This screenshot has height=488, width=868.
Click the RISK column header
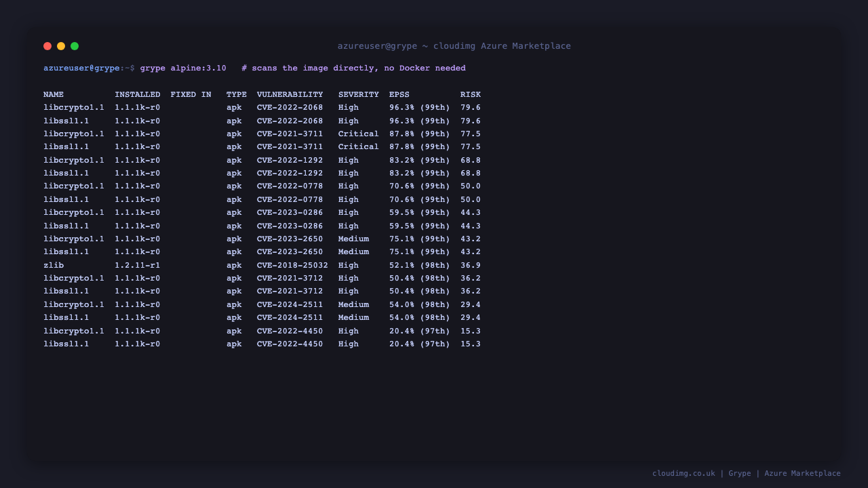(471, 95)
